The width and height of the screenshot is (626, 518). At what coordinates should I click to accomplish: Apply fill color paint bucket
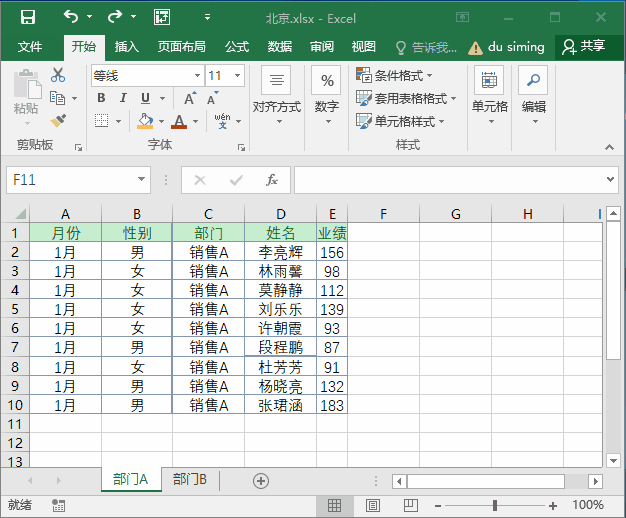pyautogui.click(x=145, y=121)
